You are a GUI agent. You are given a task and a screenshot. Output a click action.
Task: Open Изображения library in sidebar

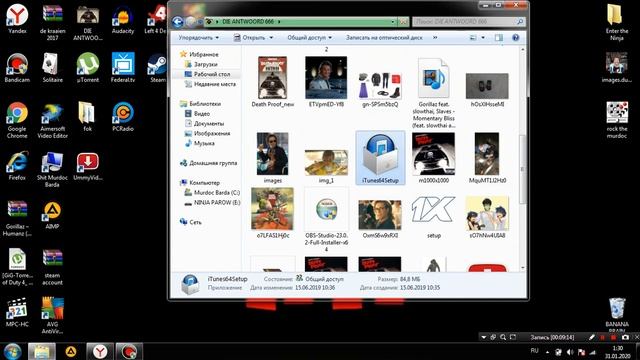pos(207,133)
